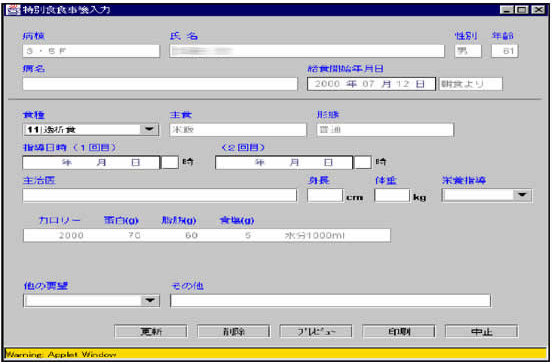Focus the その他 text field
This screenshot has width=552, height=362.
(331, 300)
